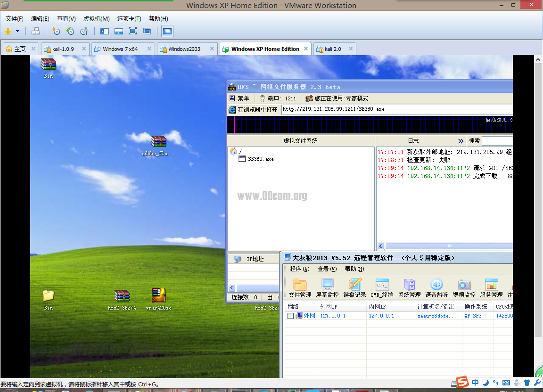This screenshot has width=543, height=392.
Task: Click thumbnail bar view icon
Action: (119, 31)
